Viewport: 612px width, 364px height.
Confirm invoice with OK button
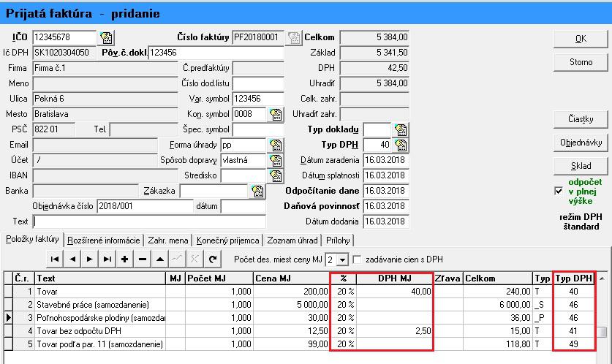pyautogui.click(x=581, y=39)
